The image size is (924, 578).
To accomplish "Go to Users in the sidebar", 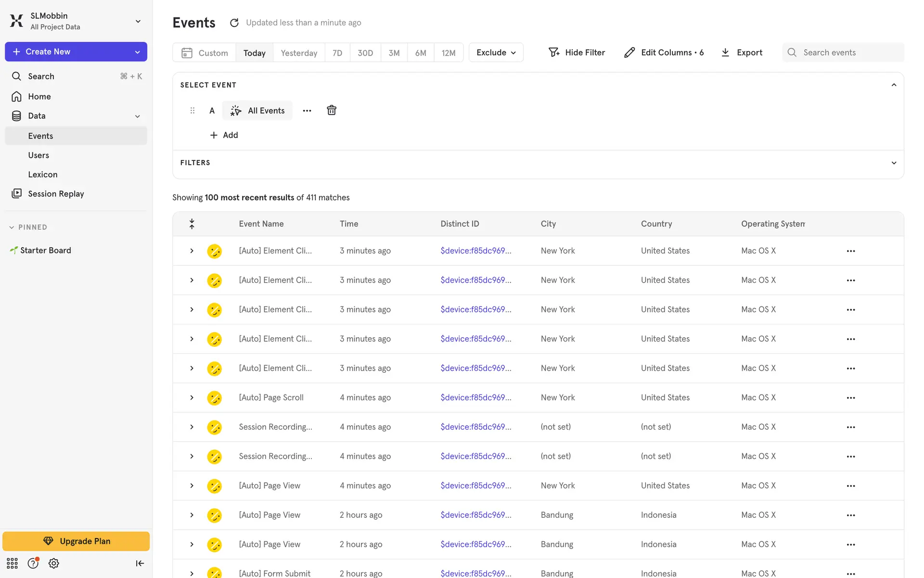I will tap(38, 155).
